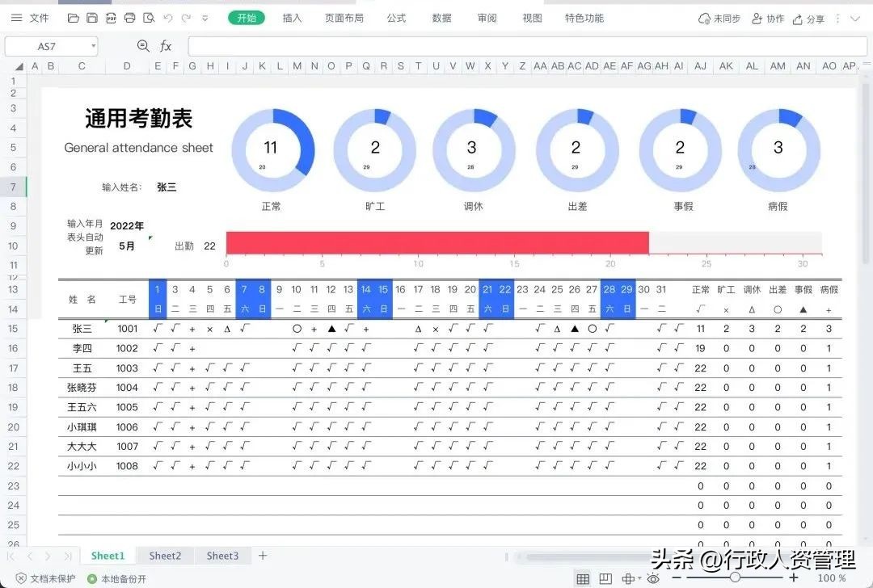Redo the last action
The height and width of the screenshot is (588, 873).
pyautogui.click(x=188, y=18)
